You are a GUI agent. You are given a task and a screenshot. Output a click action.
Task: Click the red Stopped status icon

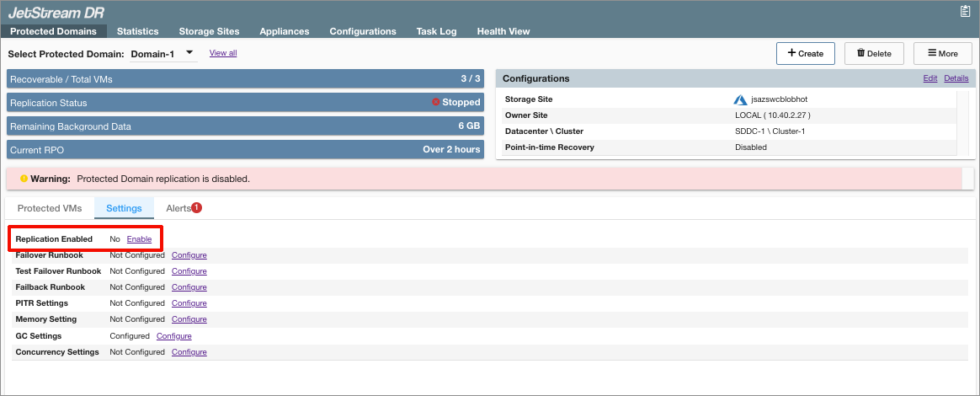click(x=436, y=102)
